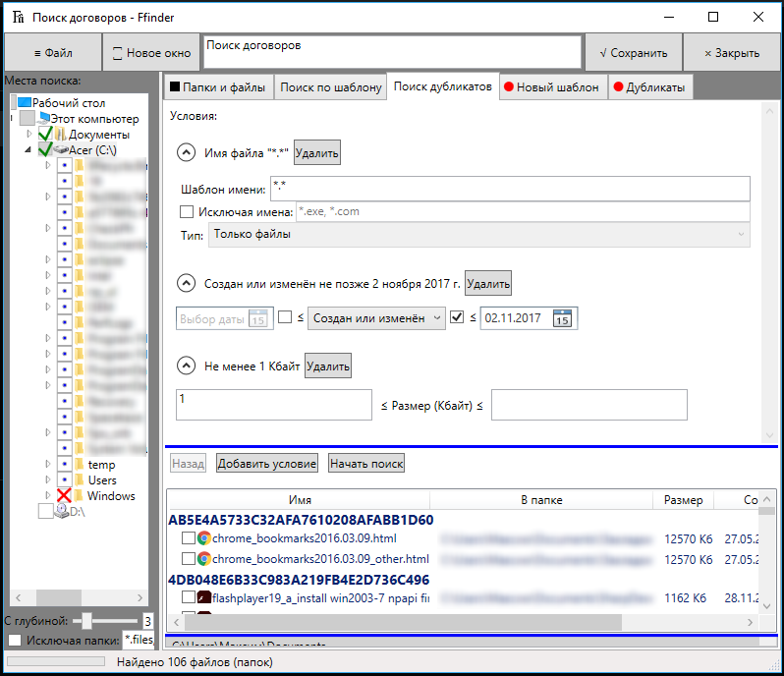Uncheck the box before 02.11.2017 date
This screenshot has height=676, width=784.
pos(457,317)
